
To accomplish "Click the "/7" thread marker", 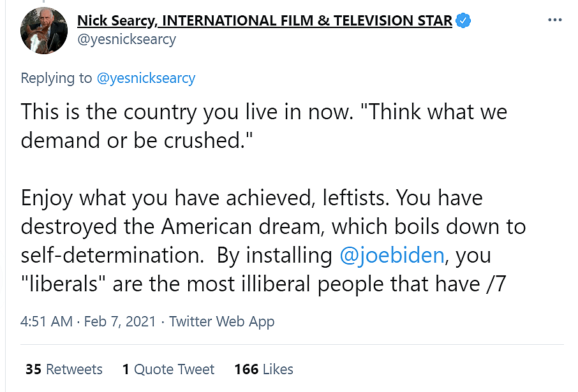I will tap(492, 283).
